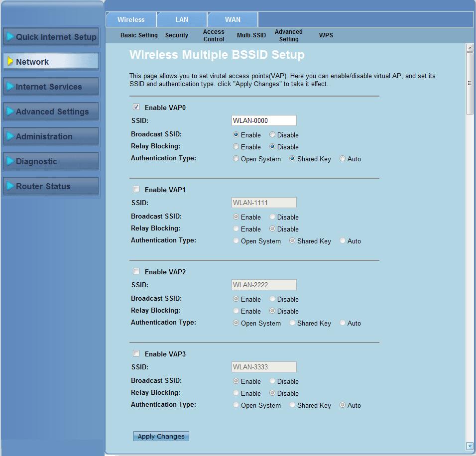The image size is (476, 456).
Task: Click the Apply Changes button
Action: click(x=161, y=436)
